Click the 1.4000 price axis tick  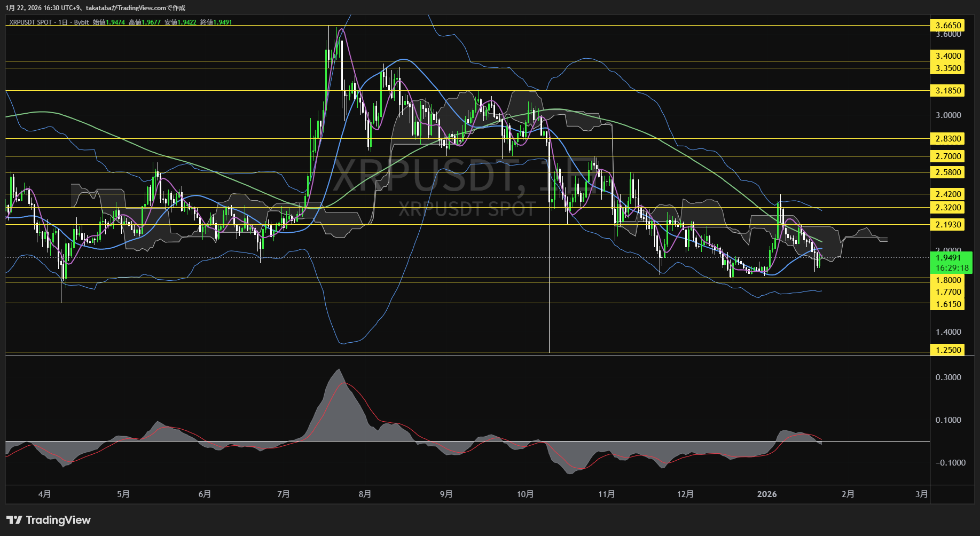pos(948,332)
